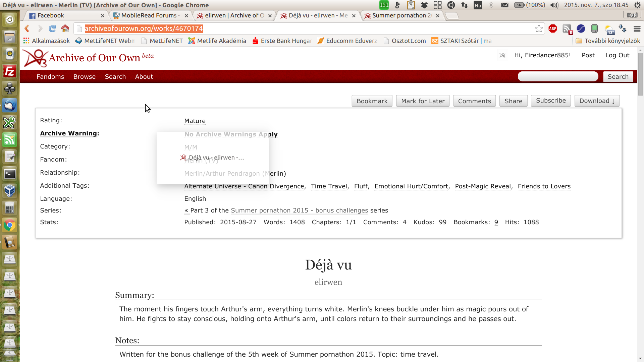
Task: Expand the Download dropdown button
Action: (597, 101)
